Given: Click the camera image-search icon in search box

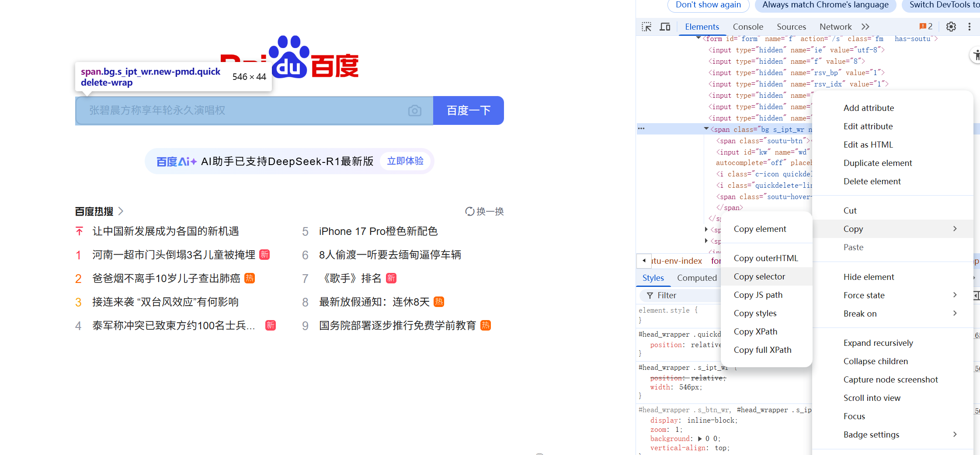Looking at the screenshot, I should (415, 110).
